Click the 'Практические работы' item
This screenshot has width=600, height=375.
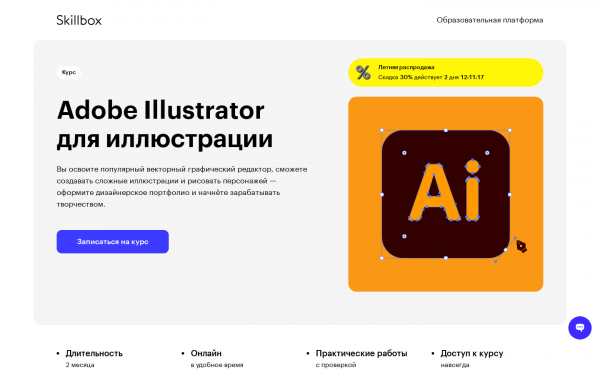click(x=361, y=353)
